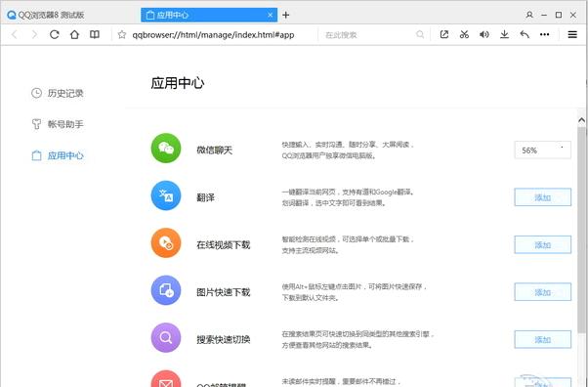Click the 应用中心 page heading
Screen dimensions: 588x387
(x=178, y=83)
